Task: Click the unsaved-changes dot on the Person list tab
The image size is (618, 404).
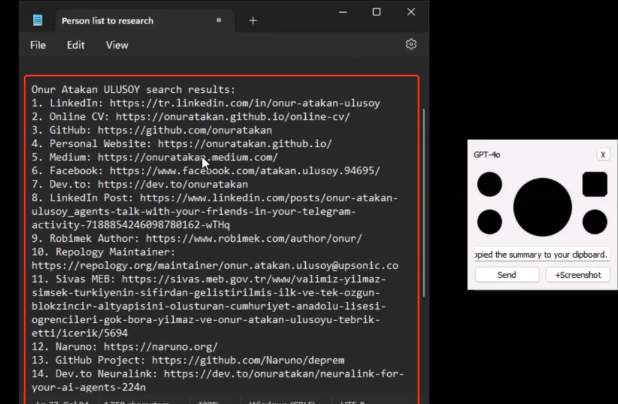Action: click(x=219, y=20)
